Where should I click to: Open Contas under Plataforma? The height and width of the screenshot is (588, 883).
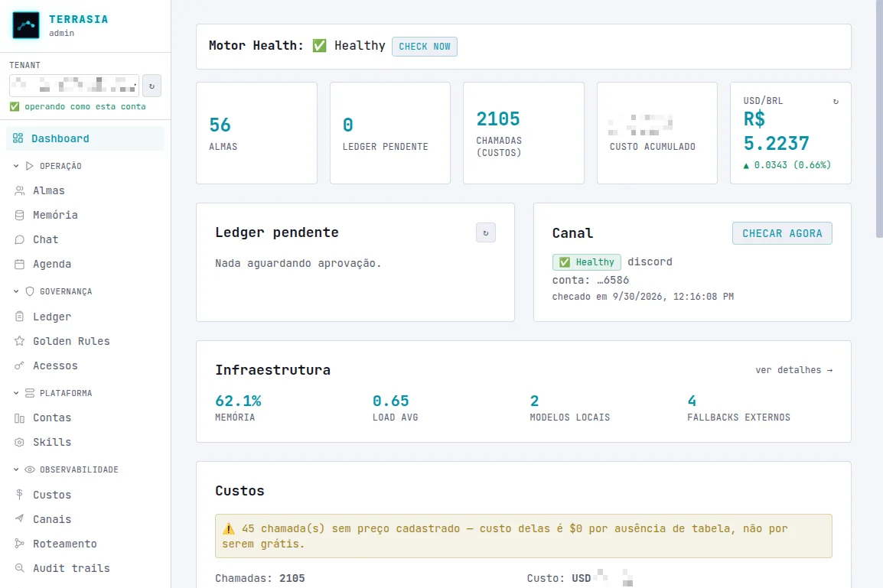pyautogui.click(x=85, y=418)
